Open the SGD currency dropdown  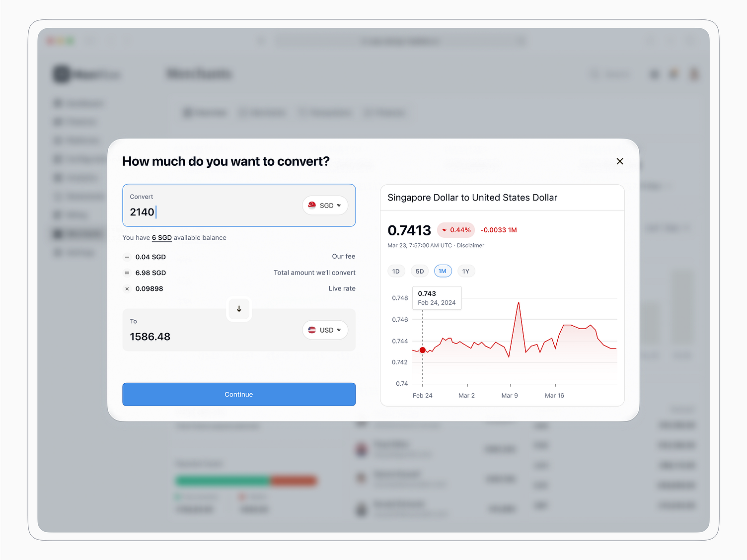[325, 205]
